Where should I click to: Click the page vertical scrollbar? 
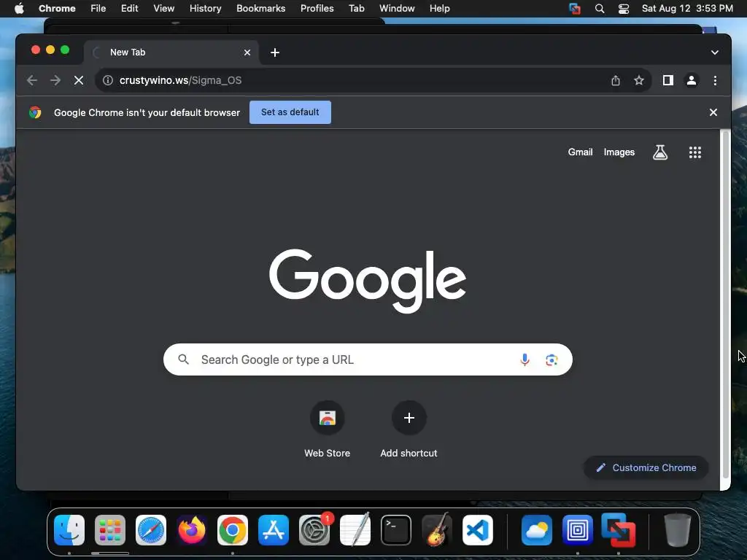point(726,305)
